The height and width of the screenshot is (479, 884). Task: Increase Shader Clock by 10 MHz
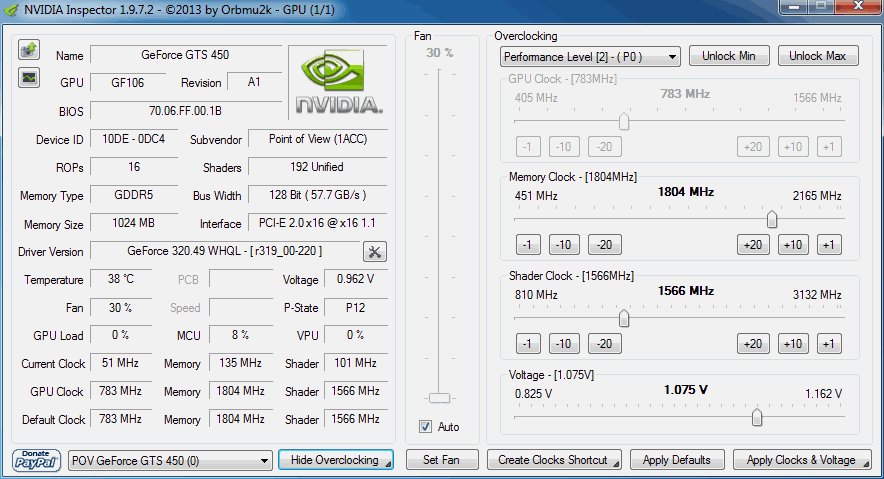coord(793,344)
